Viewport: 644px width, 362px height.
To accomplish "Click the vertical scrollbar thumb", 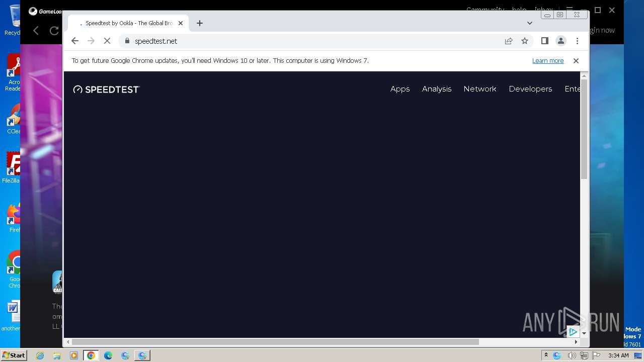I will click(x=584, y=130).
